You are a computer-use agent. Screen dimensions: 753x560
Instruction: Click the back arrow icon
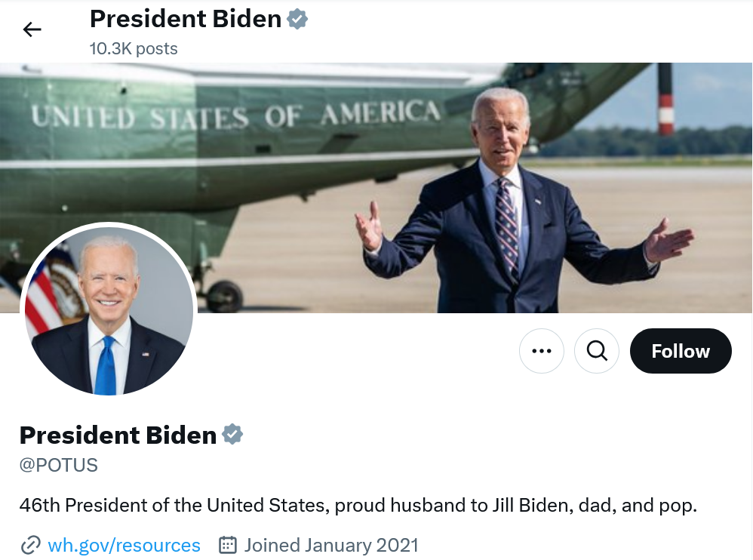pyautogui.click(x=32, y=29)
